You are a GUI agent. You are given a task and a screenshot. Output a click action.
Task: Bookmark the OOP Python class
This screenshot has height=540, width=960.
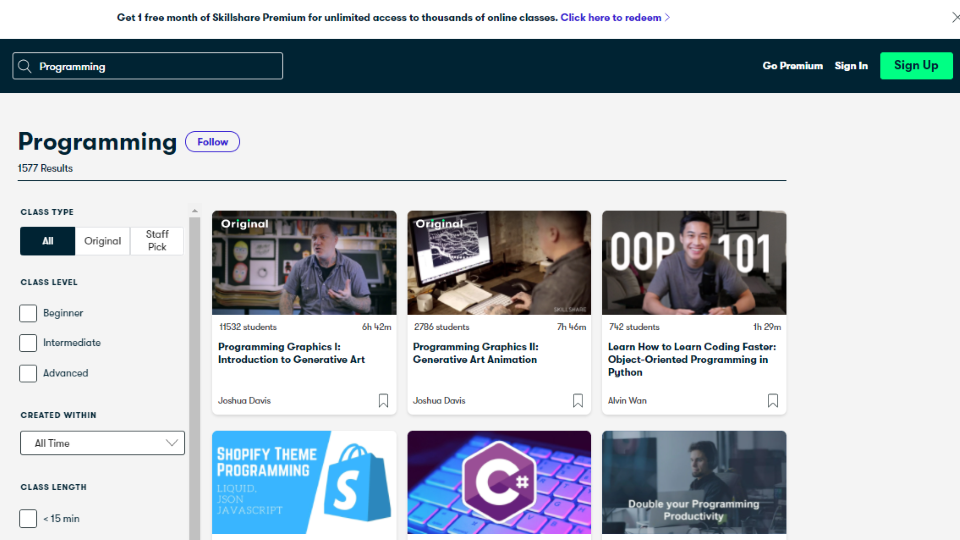click(773, 400)
